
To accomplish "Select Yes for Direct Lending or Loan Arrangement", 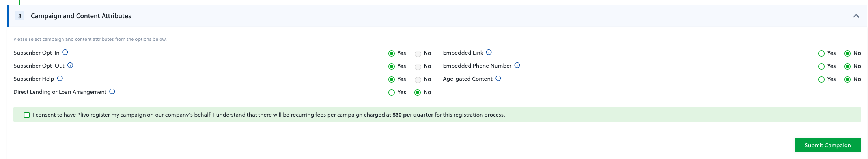I will tap(392, 93).
